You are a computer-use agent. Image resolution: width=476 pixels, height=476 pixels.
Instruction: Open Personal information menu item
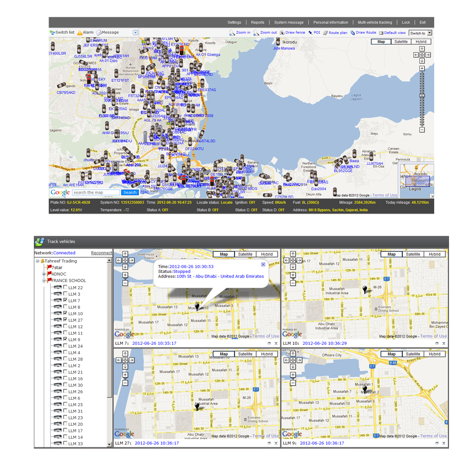click(331, 22)
